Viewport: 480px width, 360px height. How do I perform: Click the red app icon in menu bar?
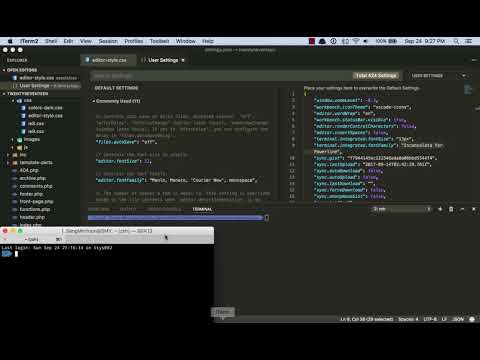pos(312,41)
